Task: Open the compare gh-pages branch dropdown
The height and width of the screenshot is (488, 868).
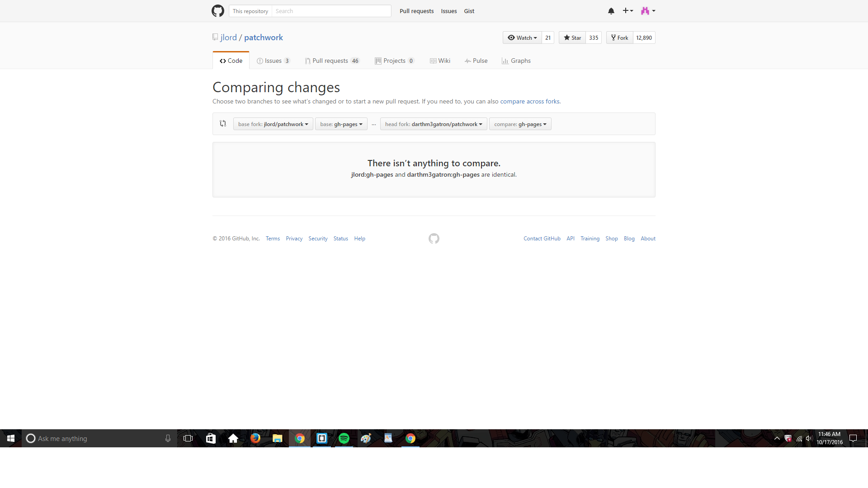Action: 520,124
